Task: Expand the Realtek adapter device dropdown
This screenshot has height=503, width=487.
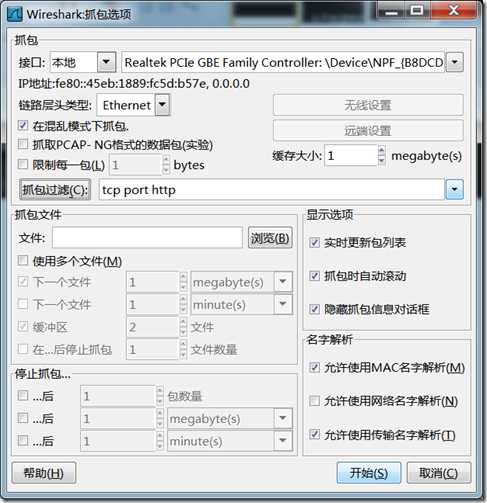Action: click(x=454, y=62)
